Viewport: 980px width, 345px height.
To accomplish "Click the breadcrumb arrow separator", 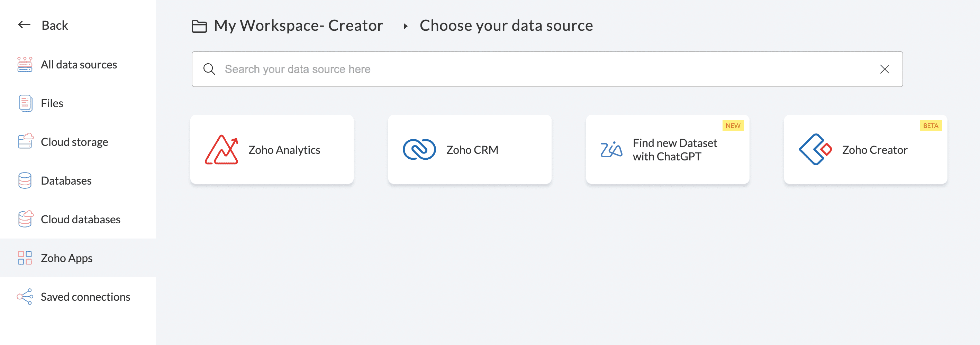I will point(406,26).
